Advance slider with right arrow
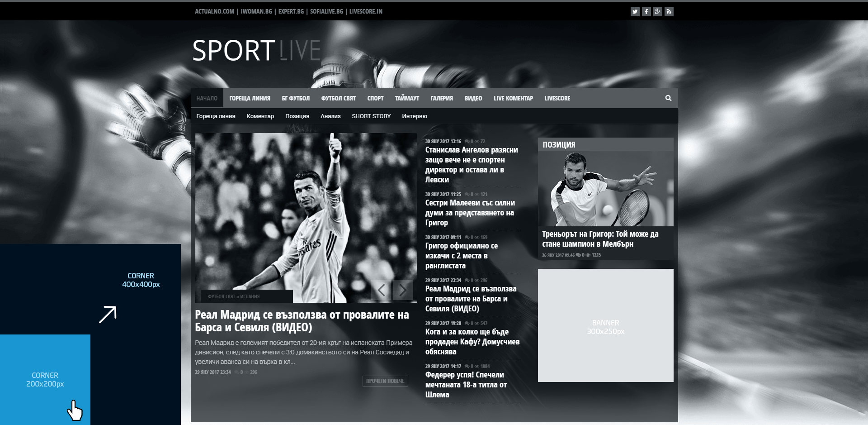868x425 pixels. tap(403, 290)
